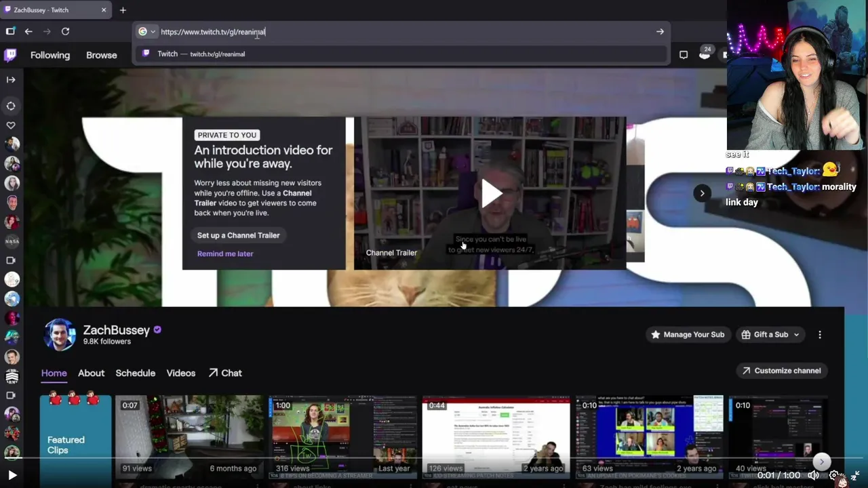This screenshot has width=868, height=488.
Task: Open the Following page
Action: (50, 55)
